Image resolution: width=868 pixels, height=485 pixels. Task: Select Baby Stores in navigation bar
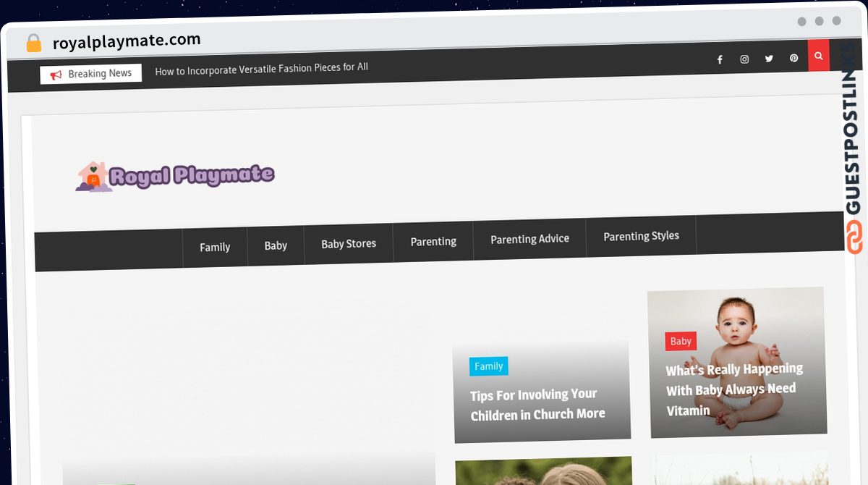point(349,244)
